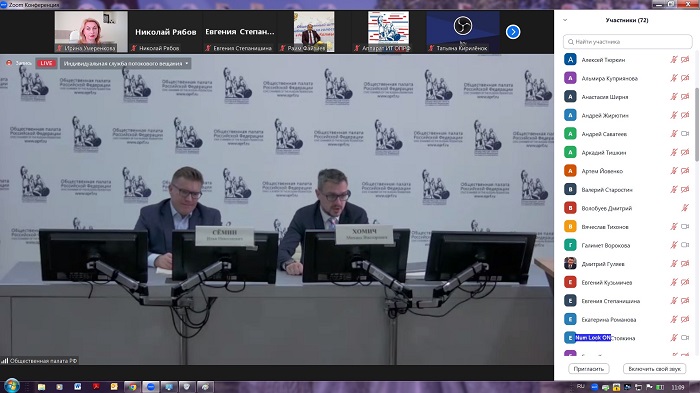Click microphone icon for Волобуев Дмитрий

click(x=685, y=208)
